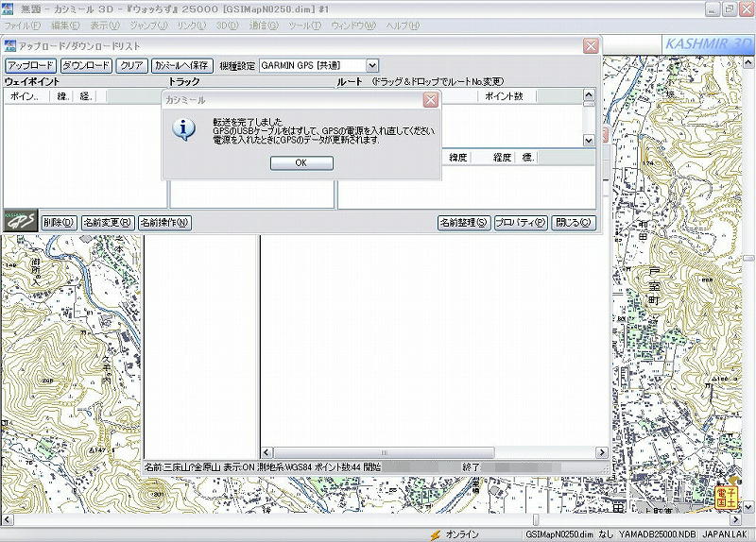Open the 3D(D) menu
756x542 pixels.
tap(227, 25)
